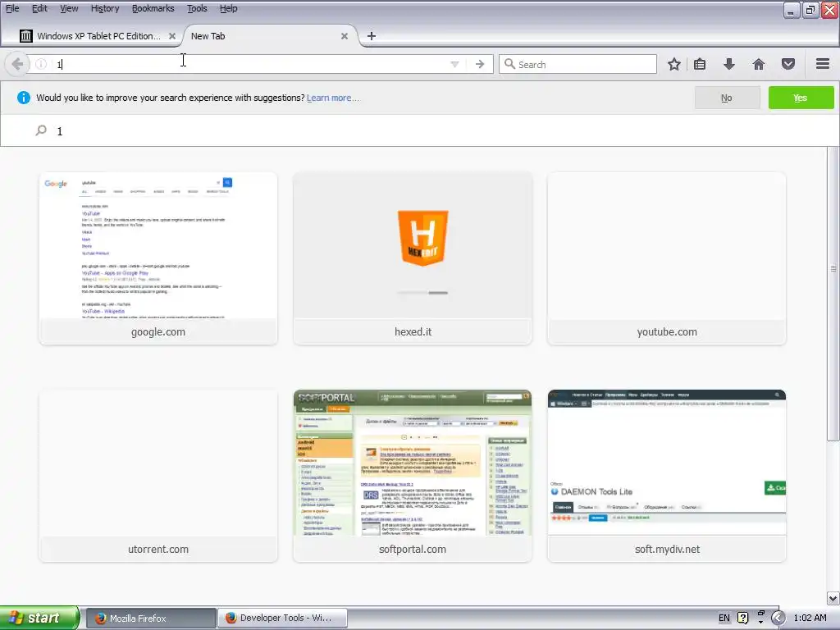Viewport: 840px width, 630px height.
Task: Open the hamburger menu icon
Action: pos(823,64)
